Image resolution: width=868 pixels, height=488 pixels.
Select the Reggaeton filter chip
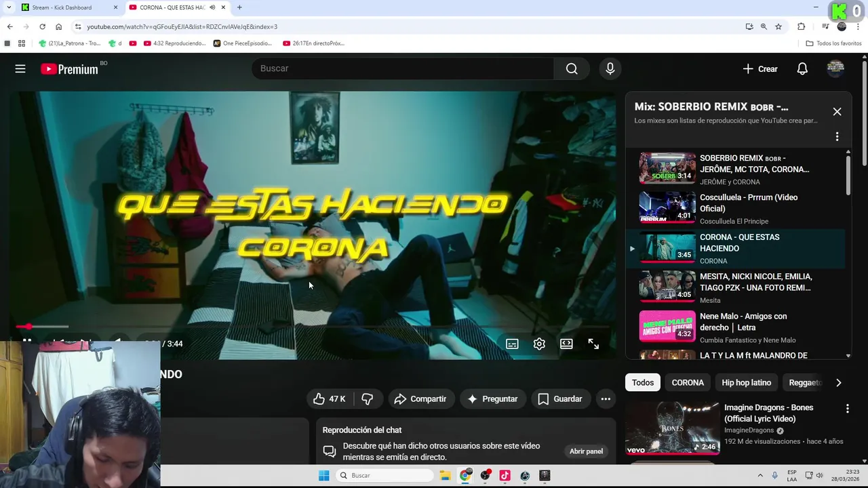pos(806,383)
